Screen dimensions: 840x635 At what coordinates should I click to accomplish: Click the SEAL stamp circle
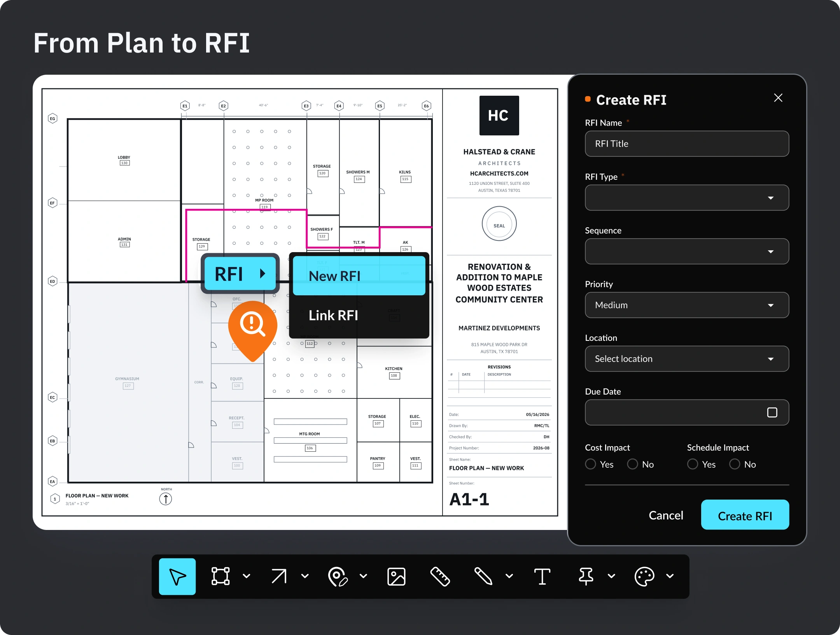click(x=499, y=224)
